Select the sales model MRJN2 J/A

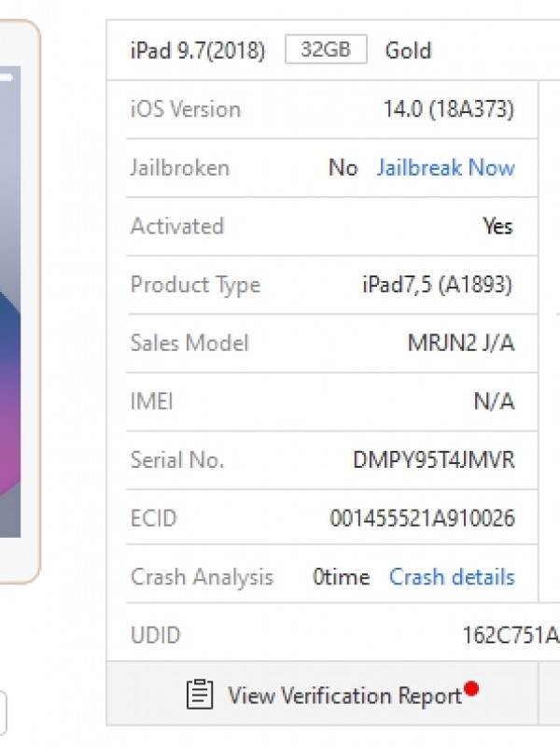coord(461,343)
